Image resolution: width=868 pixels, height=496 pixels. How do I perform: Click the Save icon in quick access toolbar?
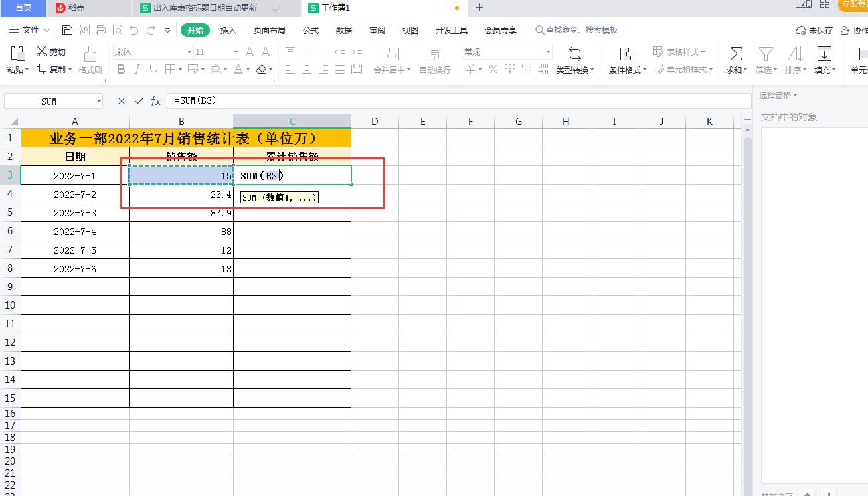(x=67, y=30)
